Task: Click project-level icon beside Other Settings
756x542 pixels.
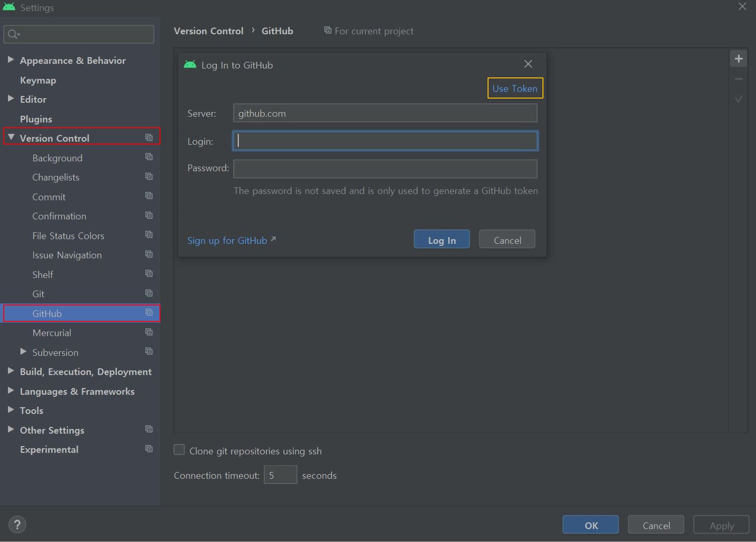Action: tap(149, 429)
